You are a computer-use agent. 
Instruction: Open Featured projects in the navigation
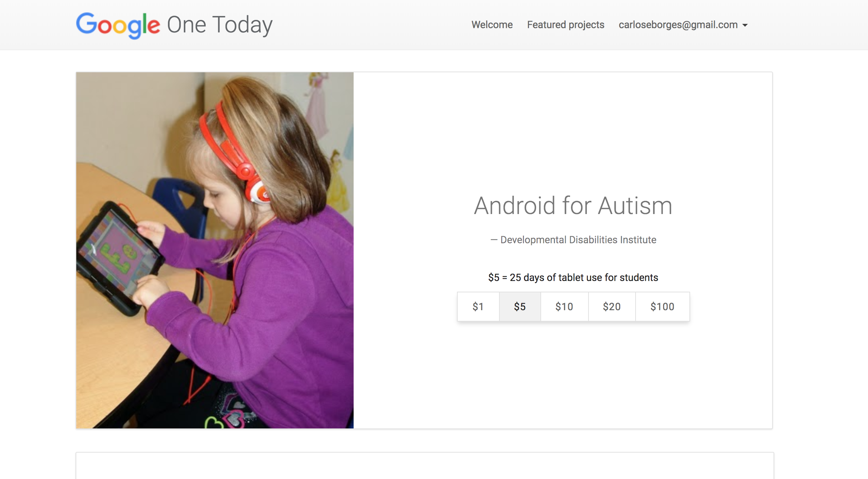pos(566,25)
